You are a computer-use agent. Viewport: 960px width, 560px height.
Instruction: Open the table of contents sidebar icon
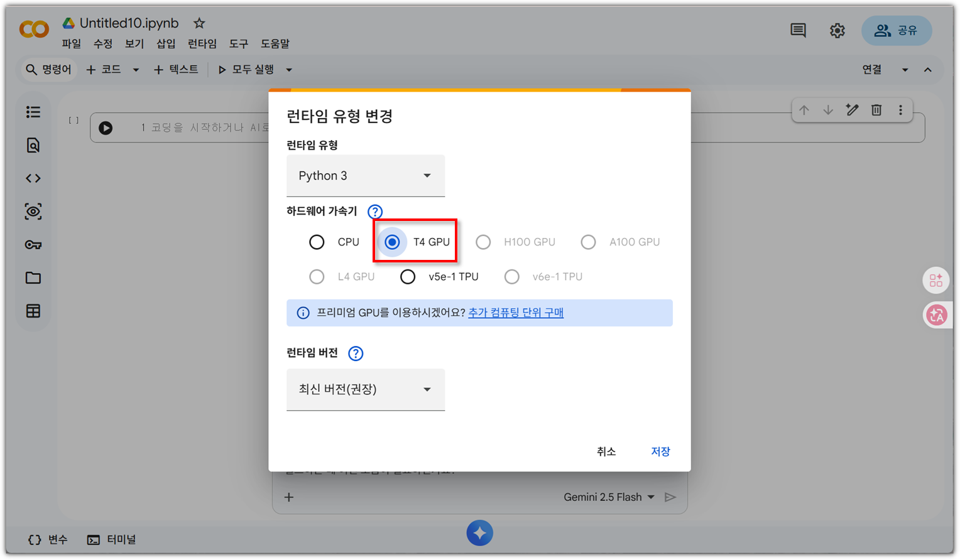coord(33,112)
